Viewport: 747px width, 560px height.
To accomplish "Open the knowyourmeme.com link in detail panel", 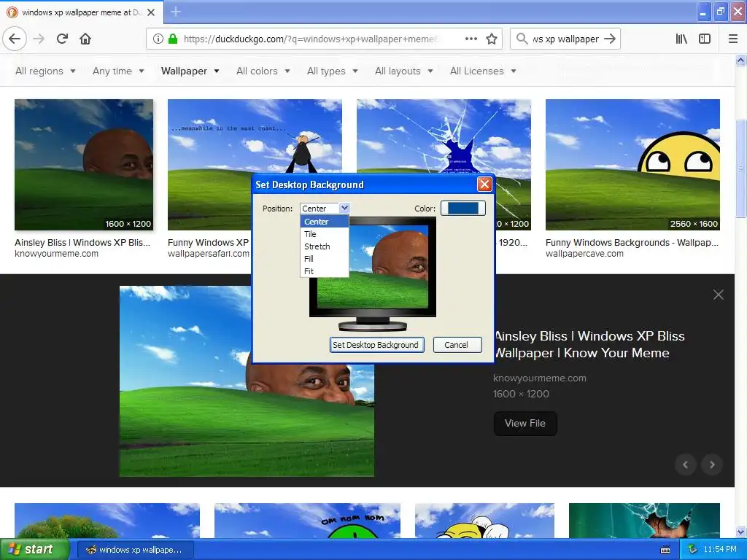I will (x=540, y=378).
